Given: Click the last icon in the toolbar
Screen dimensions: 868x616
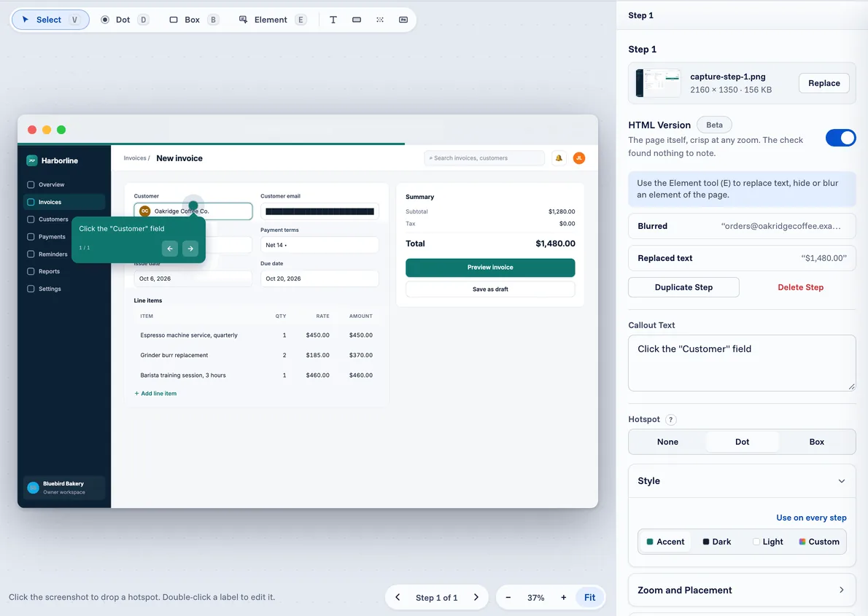Looking at the screenshot, I should click(x=403, y=20).
